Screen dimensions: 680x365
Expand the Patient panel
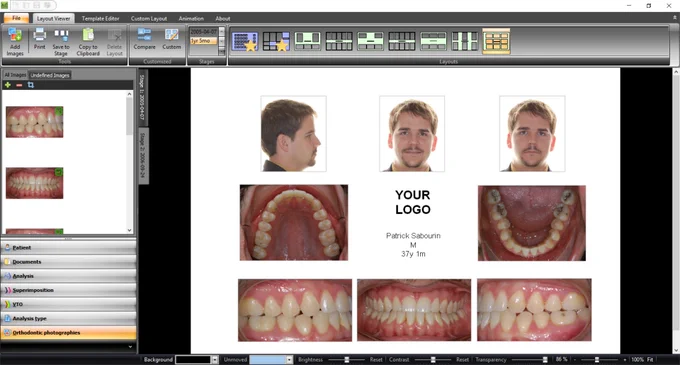pos(69,248)
